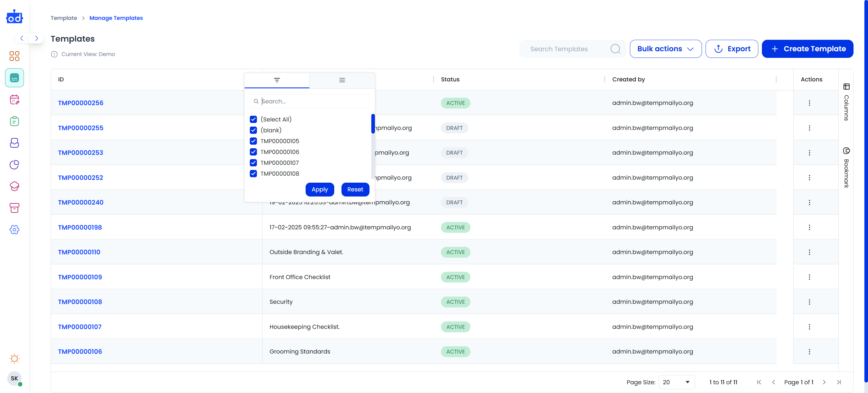
Task: Go to first page icon
Action: [759, 382]
